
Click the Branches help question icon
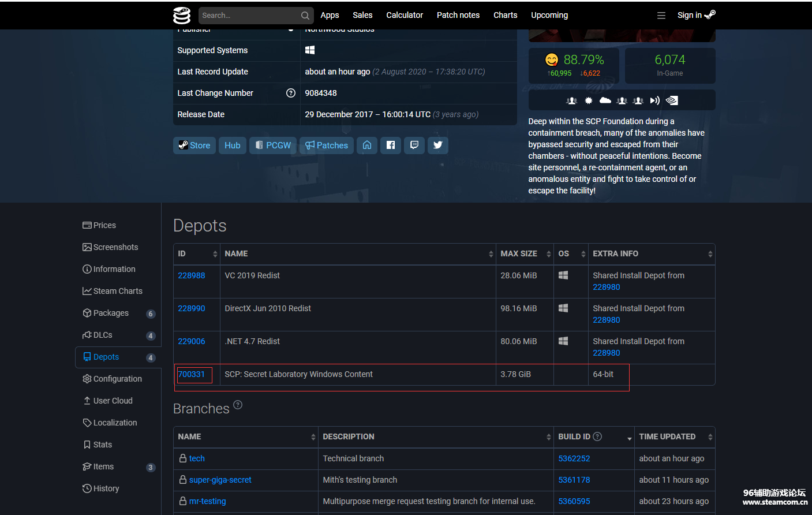(x=238, y=405)
